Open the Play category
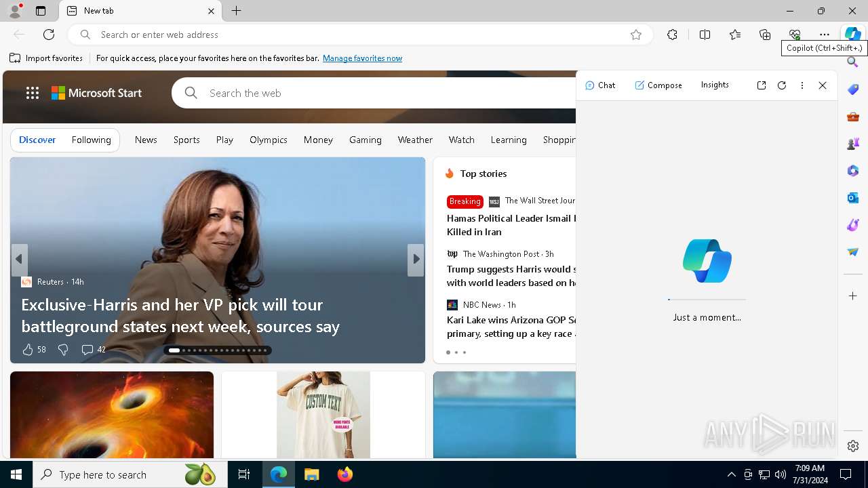868x488 pixels. click(224, 140)
